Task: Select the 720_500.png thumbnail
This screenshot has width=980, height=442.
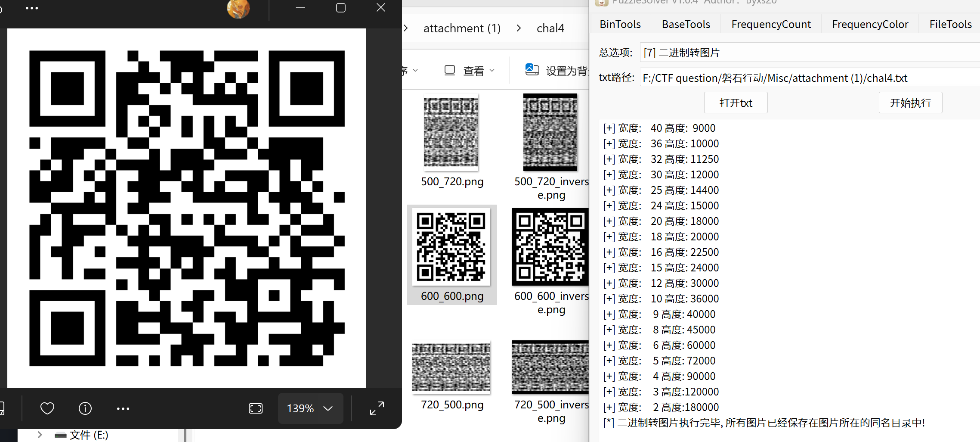Action: click(451, 367)
